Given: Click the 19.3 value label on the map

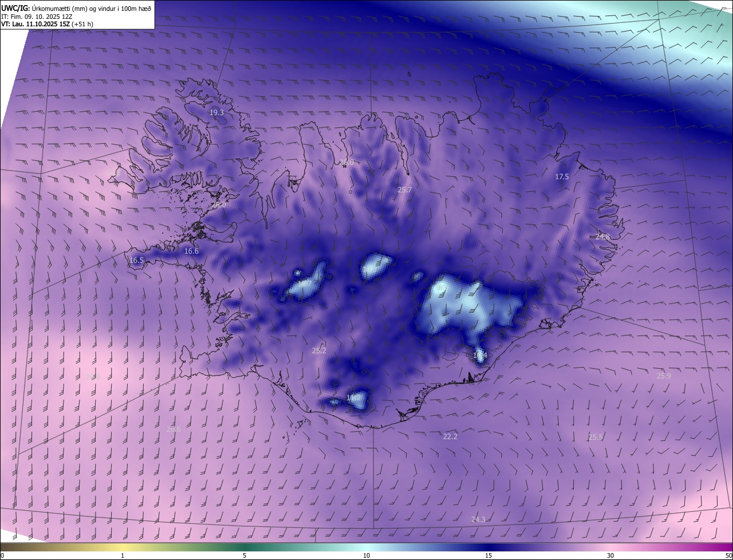Looking at the screenshot, I should (216, 113).
